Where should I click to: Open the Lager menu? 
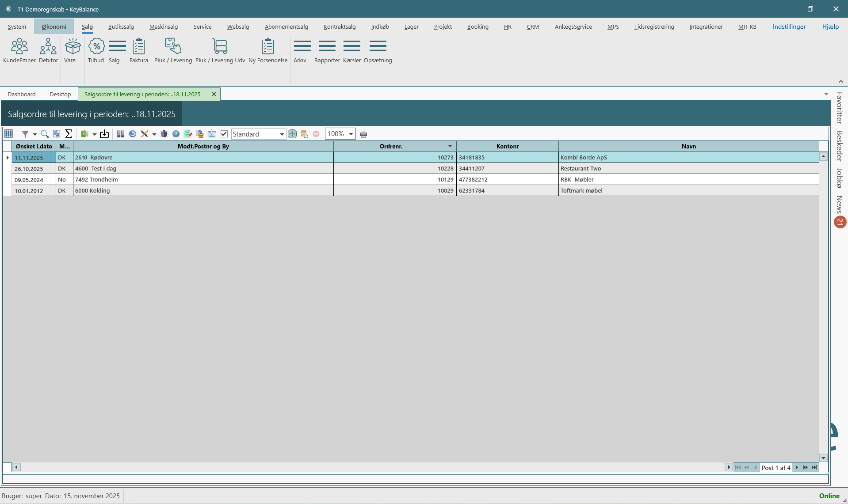click(x=411, y=27)
